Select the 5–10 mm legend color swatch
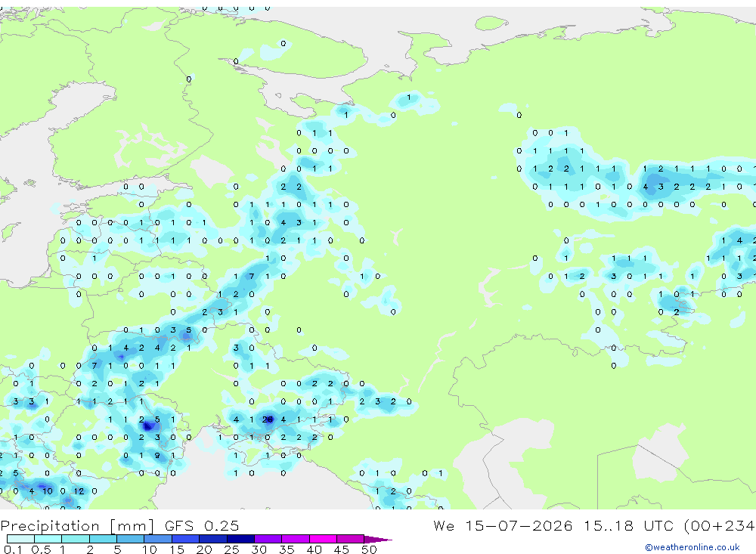Screen dimensions: 756x554 tap(131, 539)
